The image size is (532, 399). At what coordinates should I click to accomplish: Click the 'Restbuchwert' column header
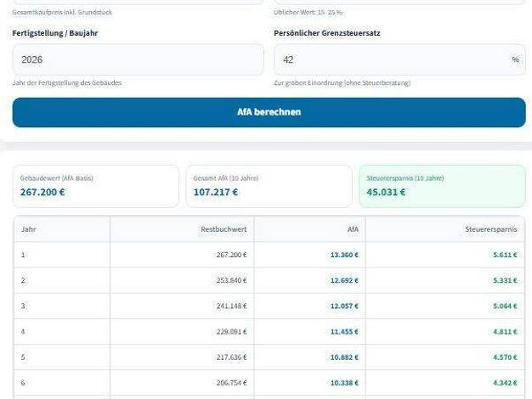(x=224, y=229)
